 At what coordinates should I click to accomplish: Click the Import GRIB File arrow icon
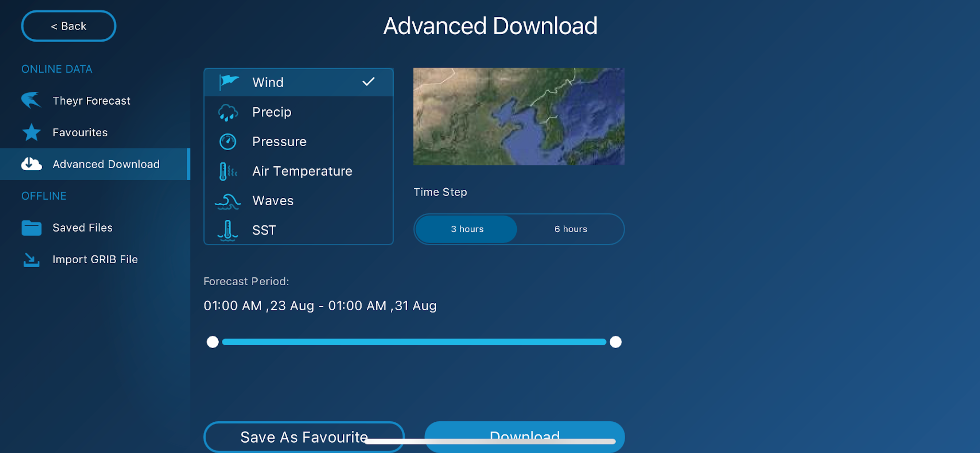(x=31, y=260)
